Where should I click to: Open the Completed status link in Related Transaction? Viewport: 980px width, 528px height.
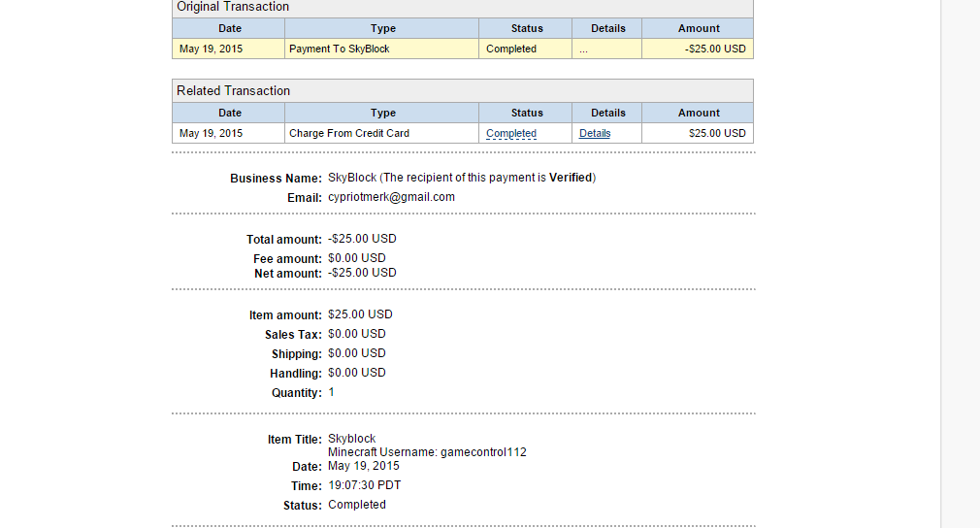(x=510, y=133)
